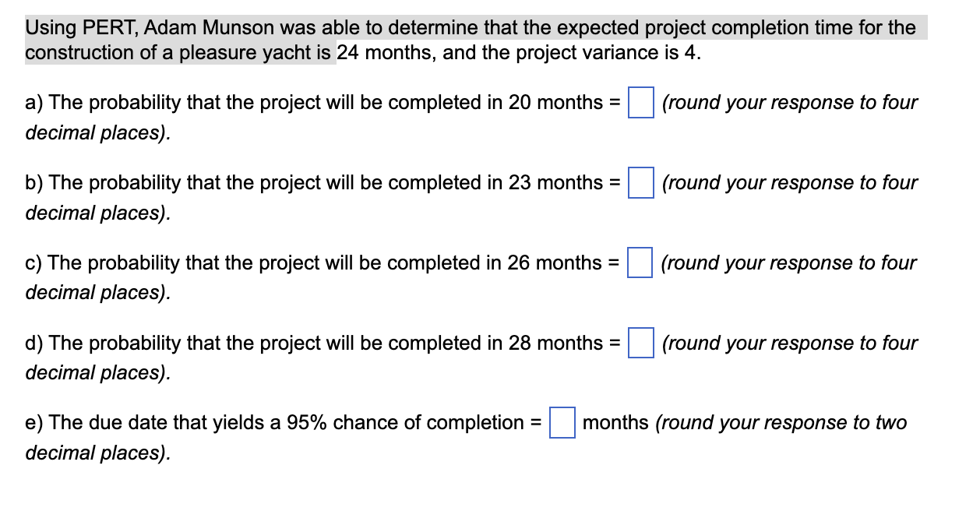Select the 26 months probability field
The height and width of the screenshot is (511, 980).
pos(640,264)
